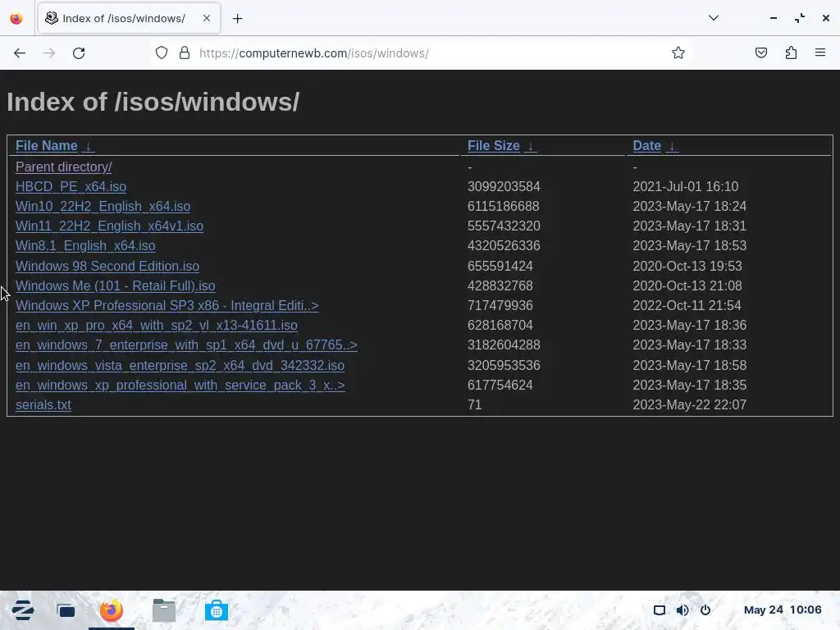Select the Index of /isos/windows/ tab
This screenshot has height=630, width=840.
tap(129, 19)
